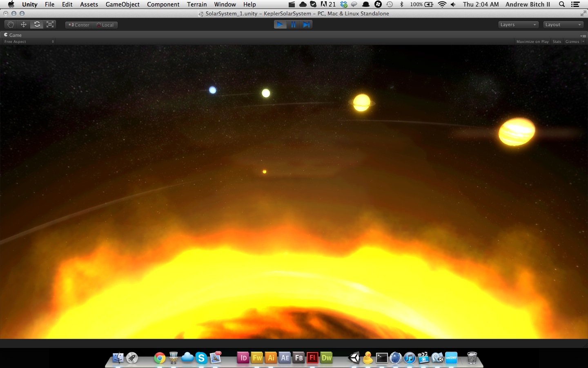Pause the running game
The width and height of the screenshot is (588, 368).
pyautogui.click(x=293, y=25)
